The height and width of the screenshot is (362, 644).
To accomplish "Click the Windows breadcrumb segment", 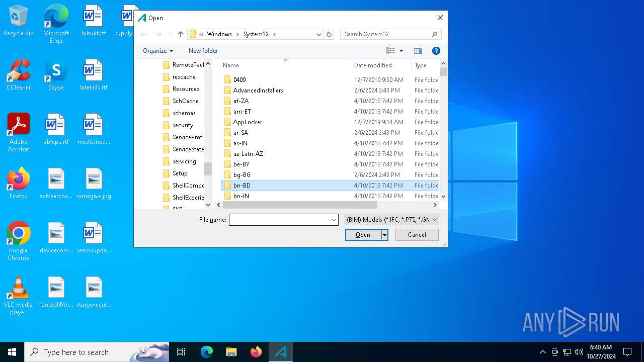I will point(219,34).
